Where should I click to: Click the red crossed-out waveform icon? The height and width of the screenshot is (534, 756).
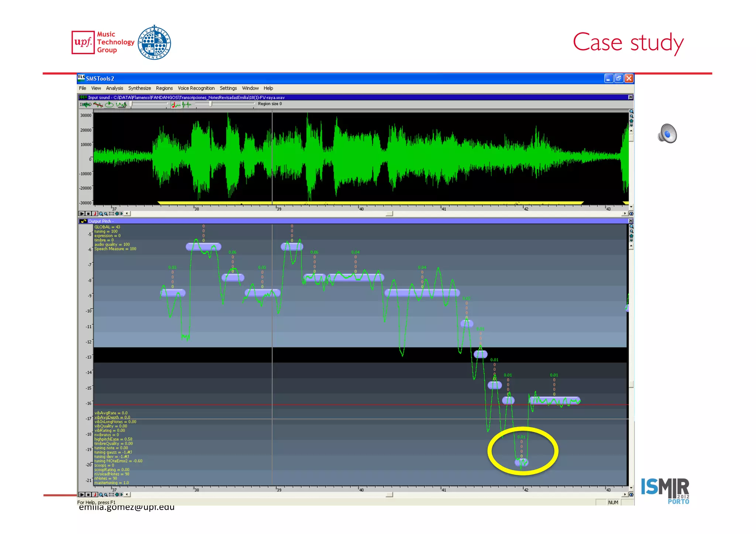pyautogui.click(x=98, y=104)
